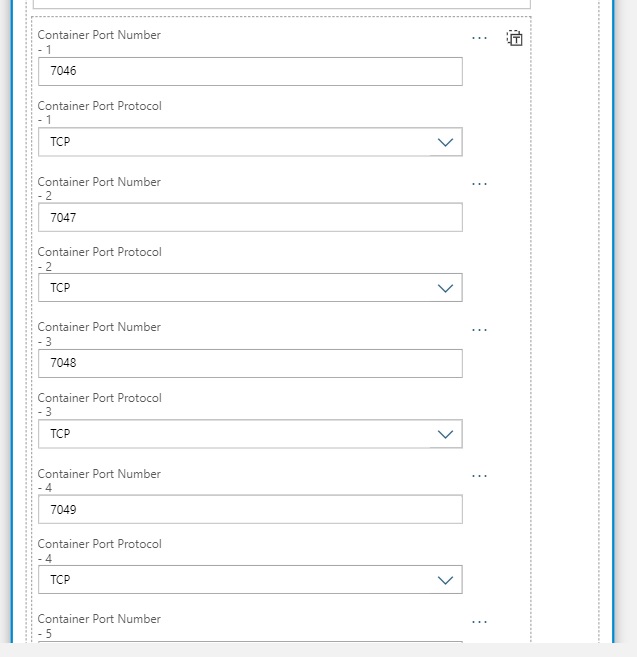Click the switch to input entire array icon

click(514, 38)
